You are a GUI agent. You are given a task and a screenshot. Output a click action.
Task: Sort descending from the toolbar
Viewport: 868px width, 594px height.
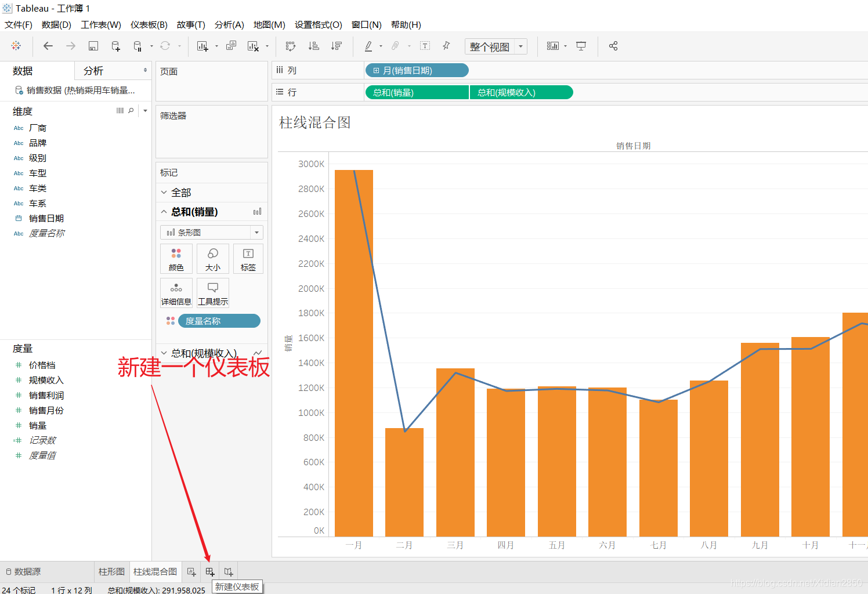(336, 46)
